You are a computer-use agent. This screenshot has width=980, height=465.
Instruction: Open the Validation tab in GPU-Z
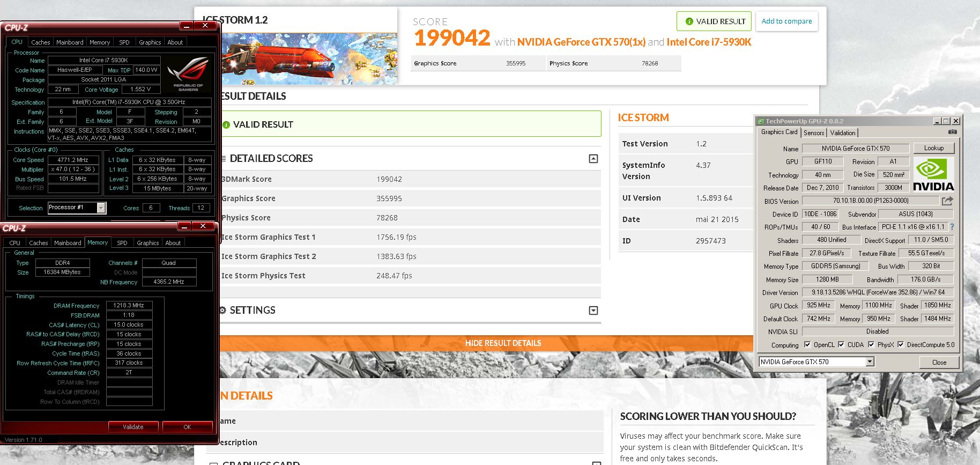[x=843, y=133]
